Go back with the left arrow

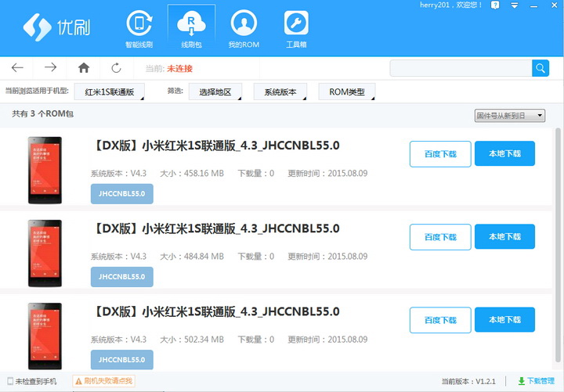coord(17,67)
